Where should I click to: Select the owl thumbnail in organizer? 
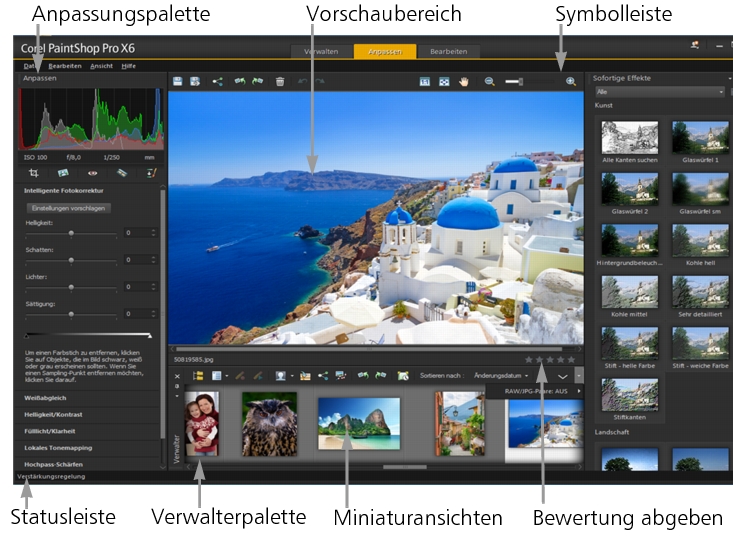pos(269,423)
